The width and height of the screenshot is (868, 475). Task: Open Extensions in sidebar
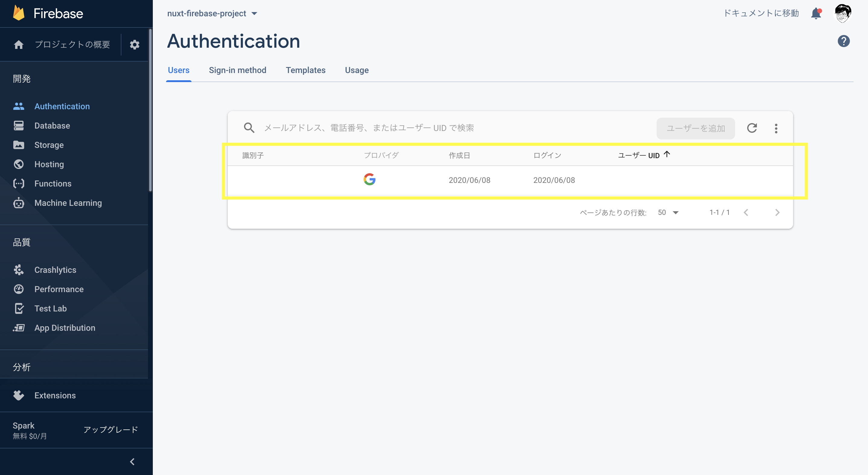[x=55, y=395]
